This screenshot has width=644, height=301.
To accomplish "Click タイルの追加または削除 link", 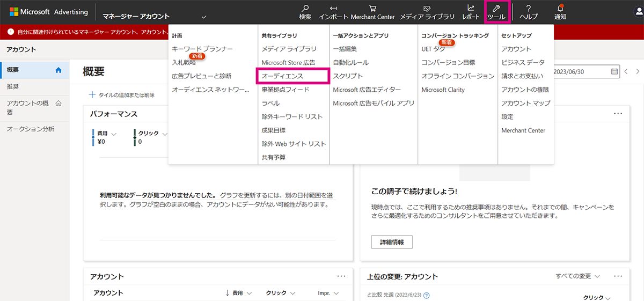I will coord(122,95).
